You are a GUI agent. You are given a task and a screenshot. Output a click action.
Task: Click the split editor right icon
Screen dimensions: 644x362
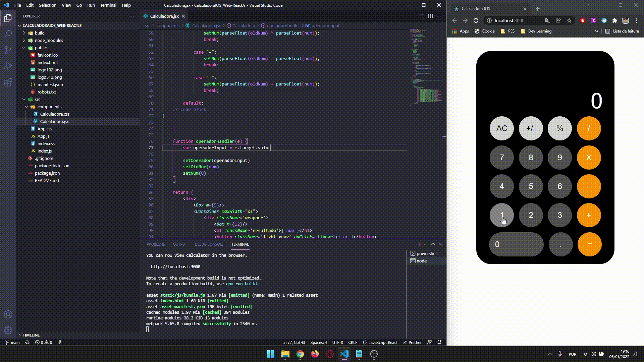tap(430, 16)
